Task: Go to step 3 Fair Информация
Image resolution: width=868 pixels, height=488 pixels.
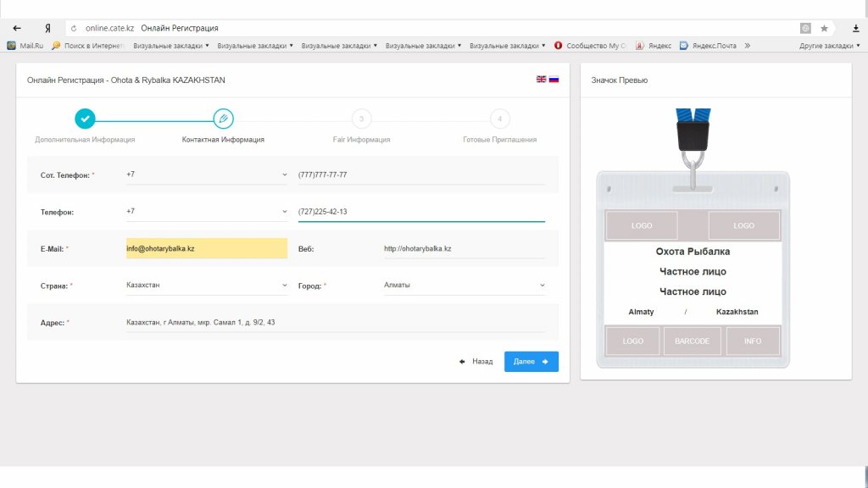Action: (x=361, y=119)
